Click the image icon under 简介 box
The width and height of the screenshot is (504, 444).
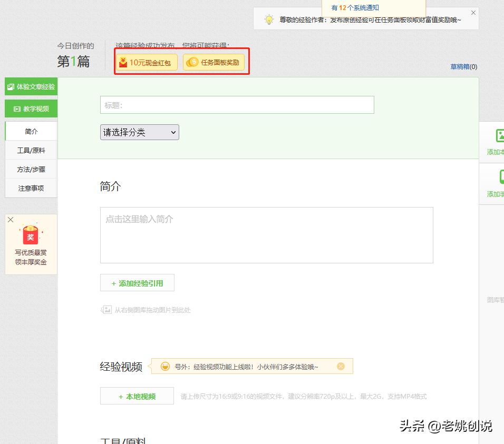106,310
